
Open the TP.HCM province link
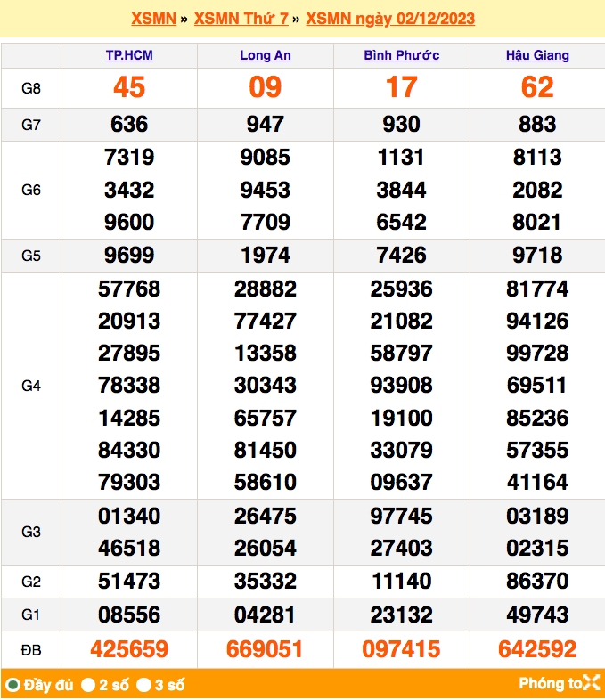(129, 55)
